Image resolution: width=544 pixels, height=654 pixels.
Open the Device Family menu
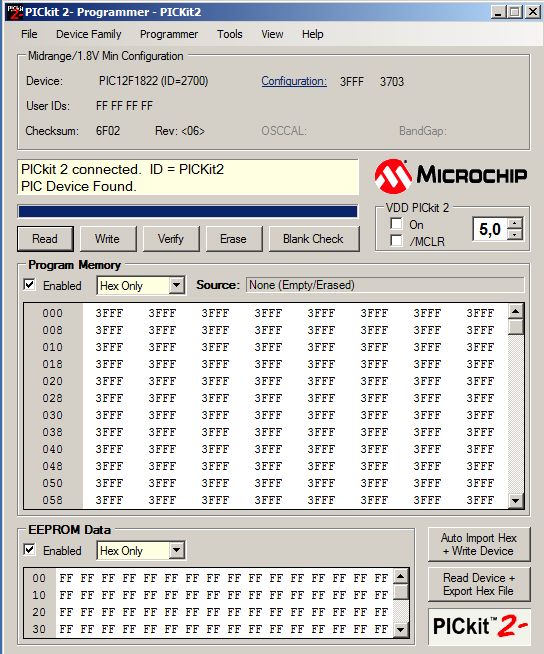[x=88, y=34]
